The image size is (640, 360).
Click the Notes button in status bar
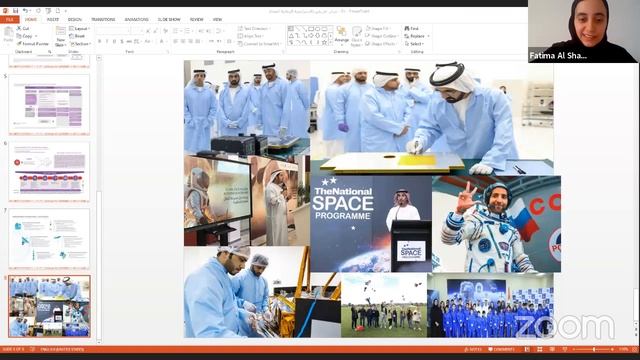pyautogui.click(x=473, y=350)
